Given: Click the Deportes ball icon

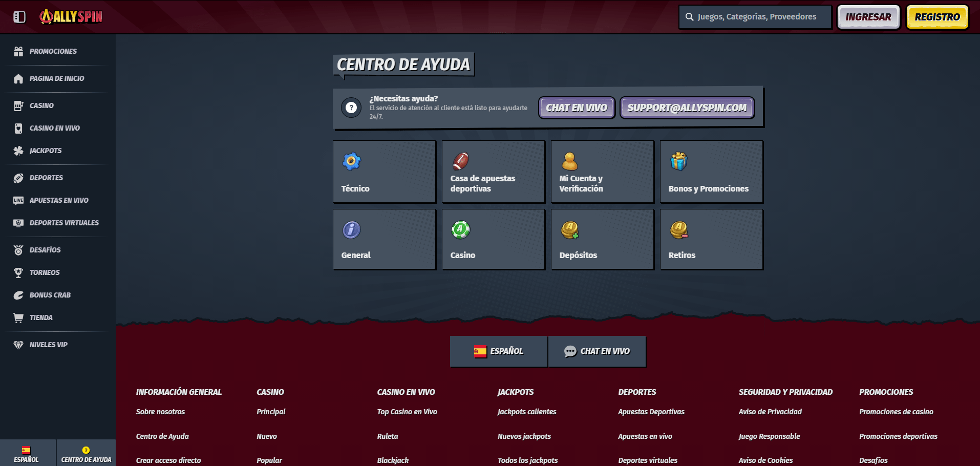Looking at the screenshot, I should coord(18,178).
